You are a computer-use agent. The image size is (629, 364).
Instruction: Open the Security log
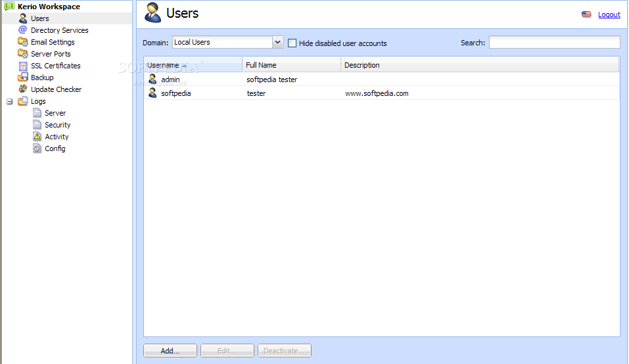57,125
